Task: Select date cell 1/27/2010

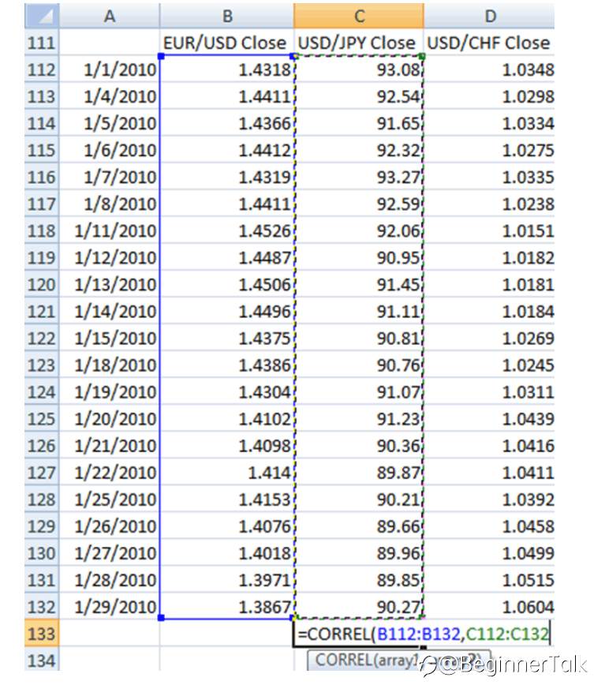Action: 110,552
